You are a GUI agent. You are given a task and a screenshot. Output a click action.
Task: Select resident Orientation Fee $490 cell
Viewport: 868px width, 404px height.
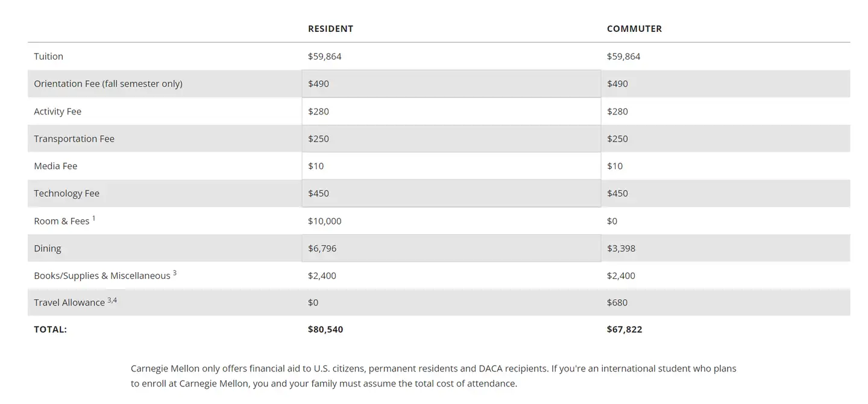click(x=318, y=84)
